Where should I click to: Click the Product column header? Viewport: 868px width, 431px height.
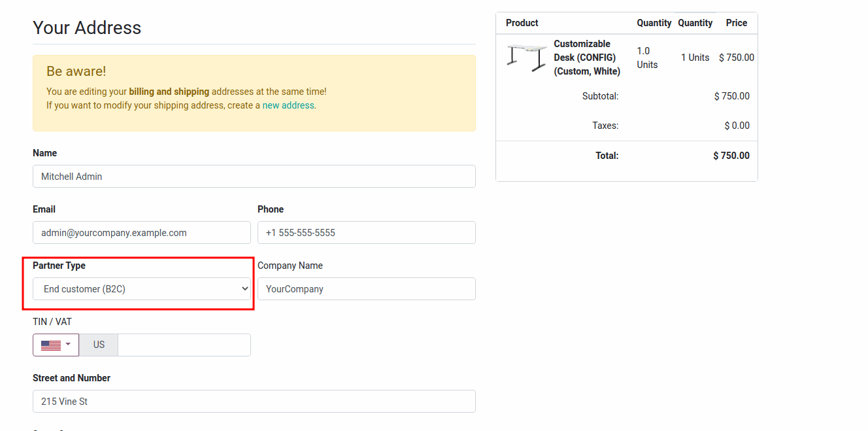[x=522, y=23]
